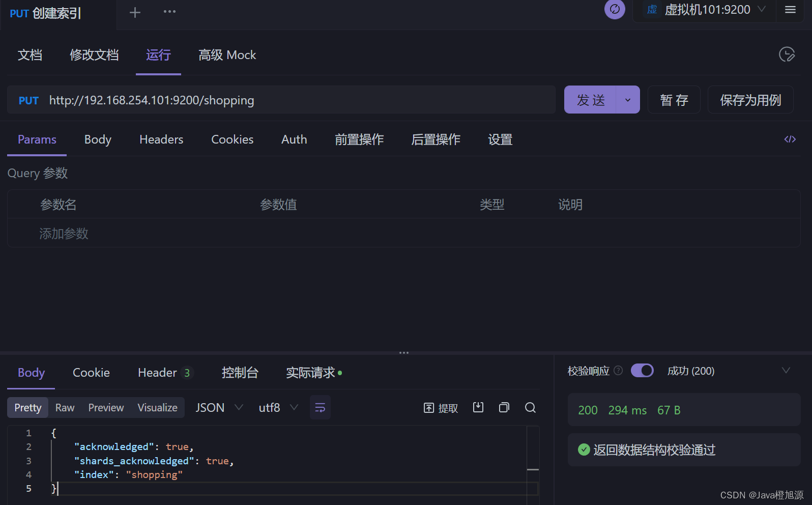Open the 虚拟机101:9200 environment dropdown
Image resolution: width=812 pixels, height=505 pixels.
(x=705, y=10)
